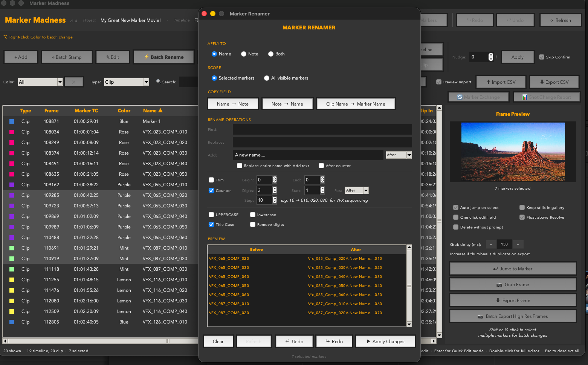Click Batch Export High Res Frames

(513, 316)
